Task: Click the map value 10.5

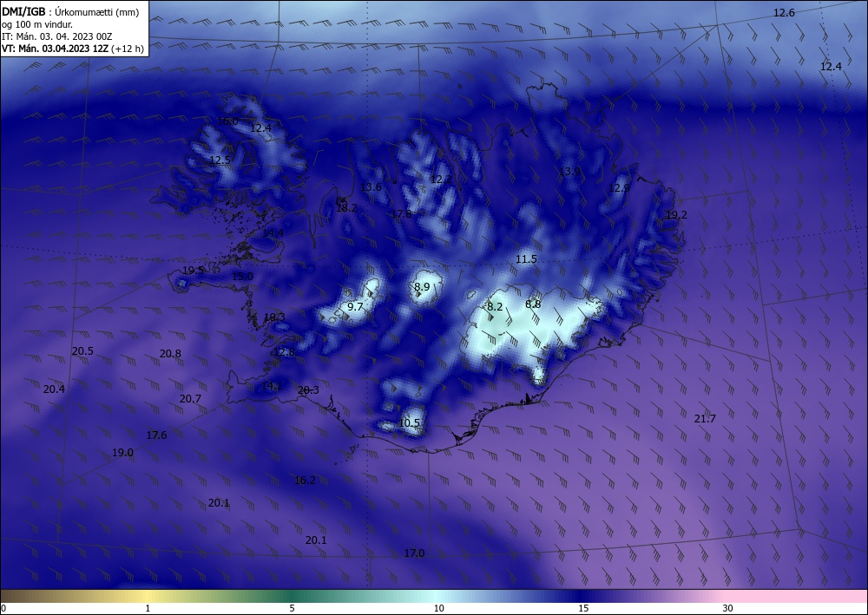Action: coord(410,423)
